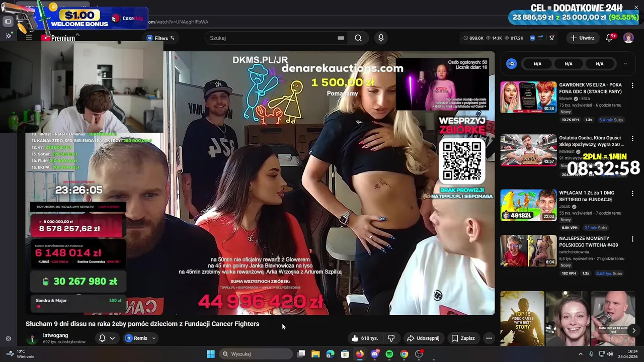Save video with Zapisz button

click(463, 338)
